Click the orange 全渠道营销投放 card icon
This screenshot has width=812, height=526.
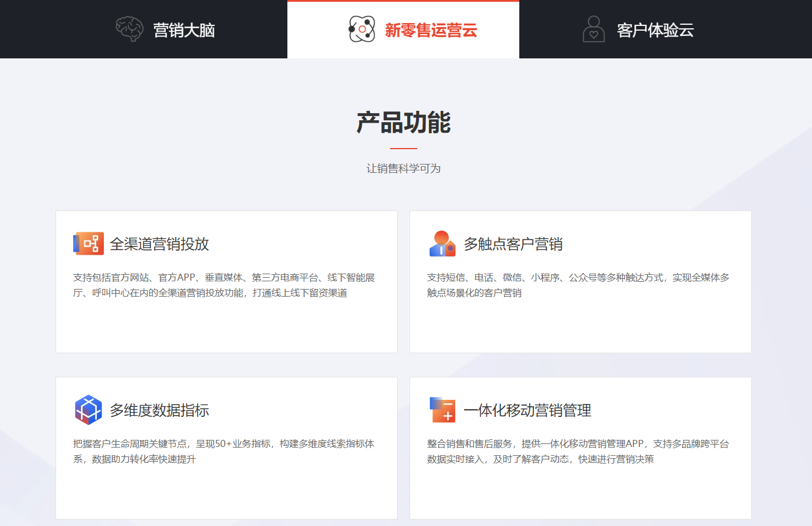coord(89,244)
